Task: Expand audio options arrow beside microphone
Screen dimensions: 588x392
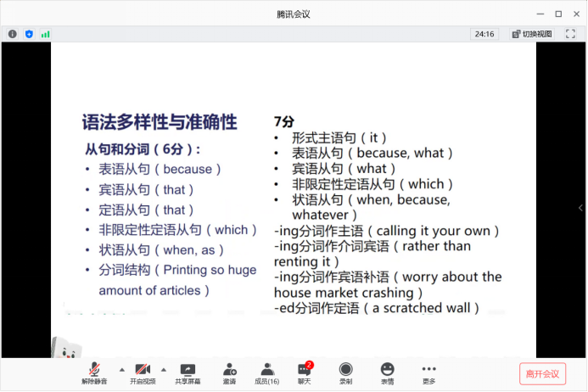Action: pyautogui.click(x=120, y=370)
